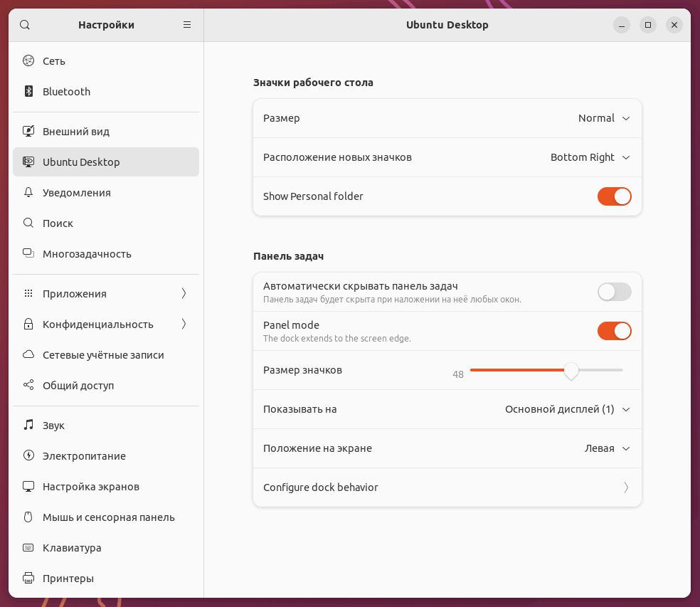This screenshot has width=700, height=607.
Task: Go to Displays settings section
Action: [x=90, y=487]
